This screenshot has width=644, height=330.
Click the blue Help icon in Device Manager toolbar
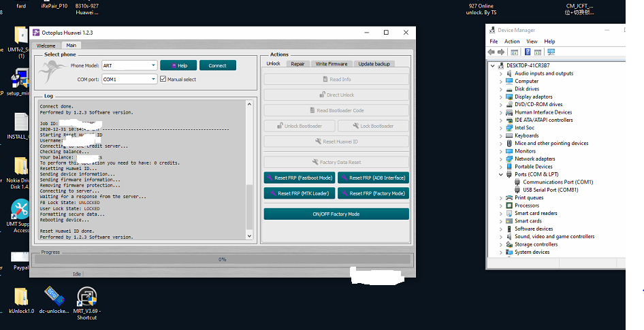pyautogui.click(x=528, y=52)
